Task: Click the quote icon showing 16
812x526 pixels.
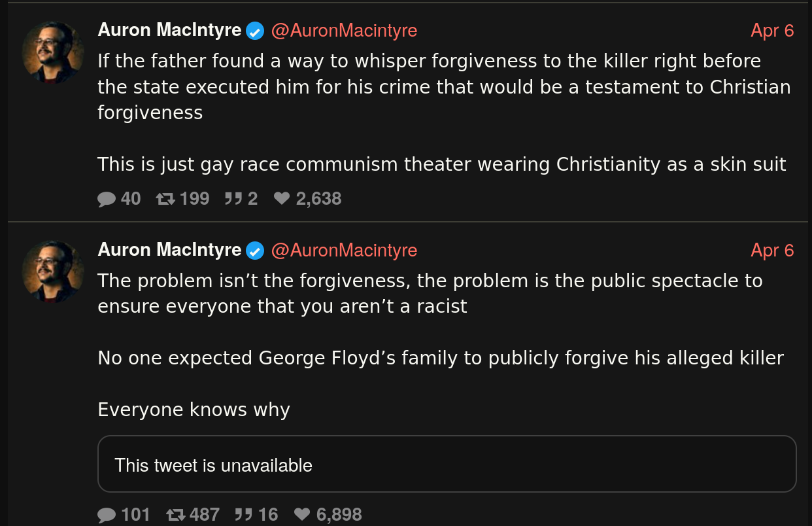Action: pos(243,515)
